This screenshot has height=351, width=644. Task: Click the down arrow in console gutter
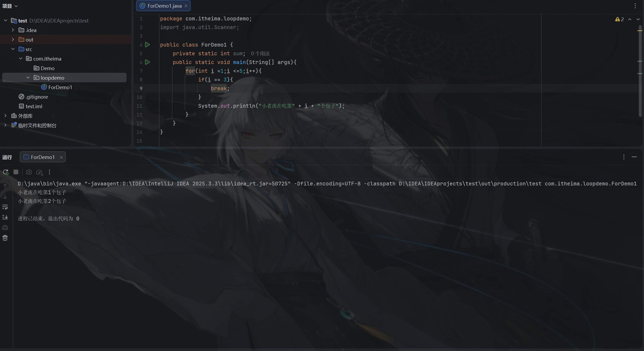5,197
